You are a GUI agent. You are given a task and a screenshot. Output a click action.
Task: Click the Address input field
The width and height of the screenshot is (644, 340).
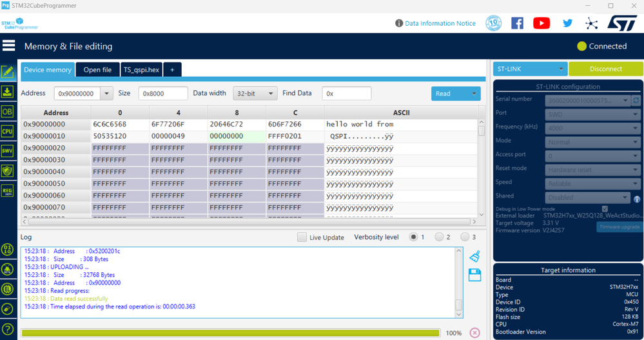[x=77, y=94]
